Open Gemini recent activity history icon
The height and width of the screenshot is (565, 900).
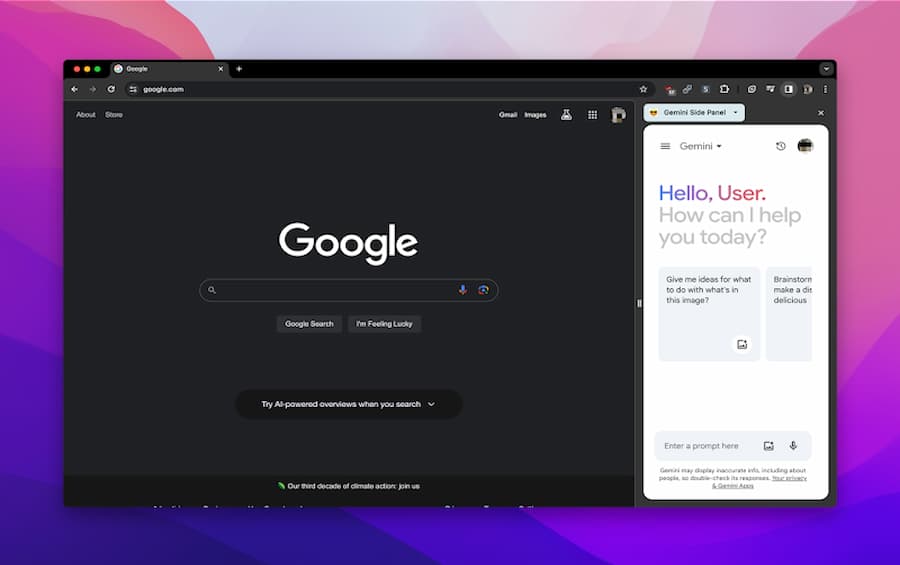(x=781, y=146)
